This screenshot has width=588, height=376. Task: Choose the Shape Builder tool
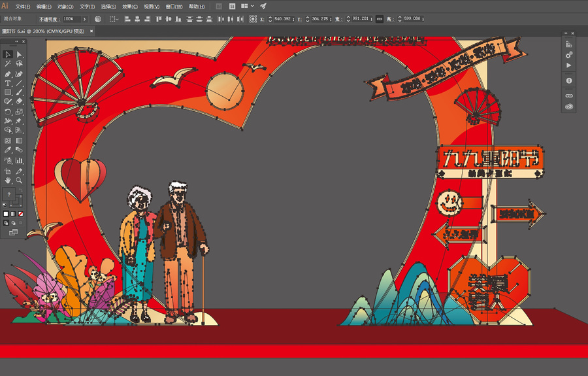(7, 130)
